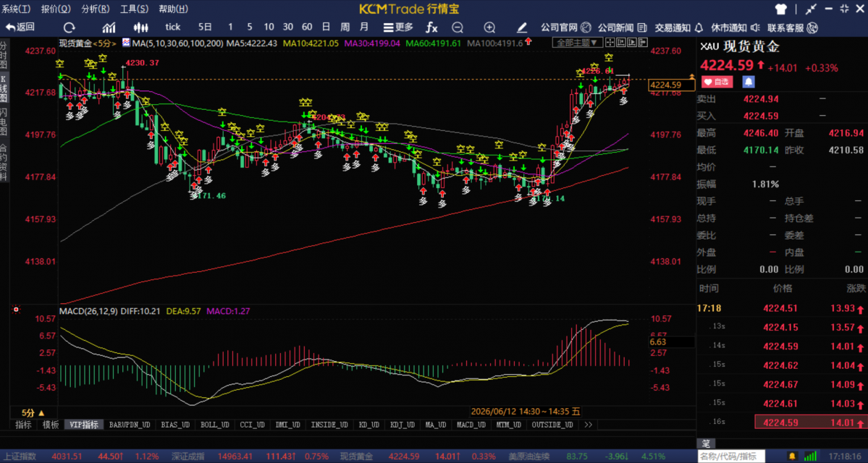Open the candlestick chart type icon
Image resolution: width=868 pixels, height=463 pixels.
(x=141, y=27)
